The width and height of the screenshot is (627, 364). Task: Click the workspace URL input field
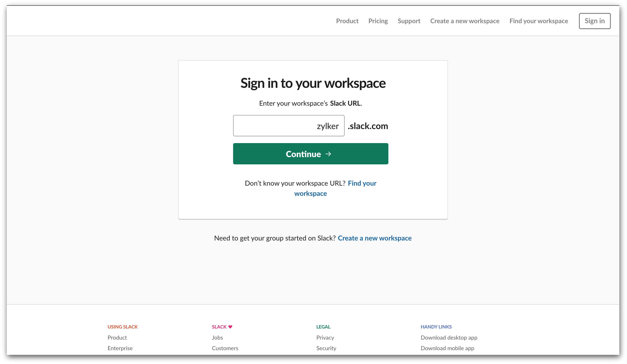point(288,126)
